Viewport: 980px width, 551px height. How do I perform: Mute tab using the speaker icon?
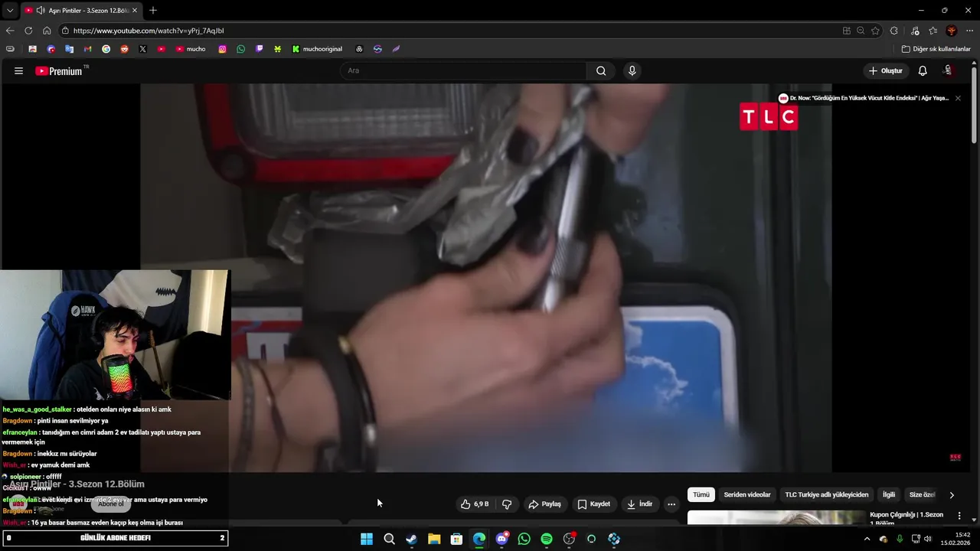point(40,10)
